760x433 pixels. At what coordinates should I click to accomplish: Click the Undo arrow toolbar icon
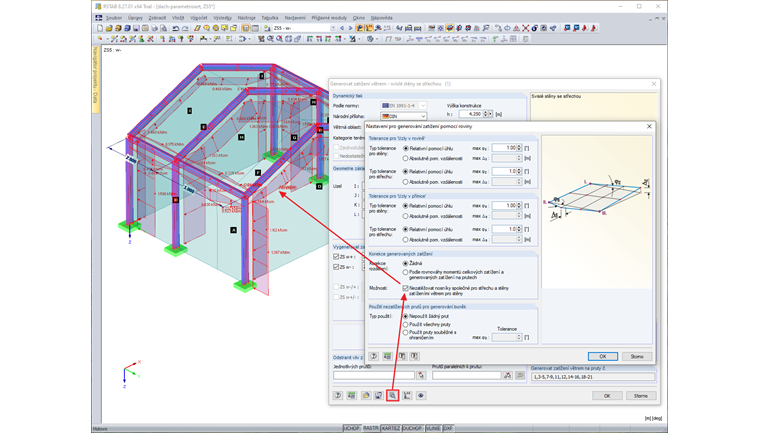[x=175, y=28]
